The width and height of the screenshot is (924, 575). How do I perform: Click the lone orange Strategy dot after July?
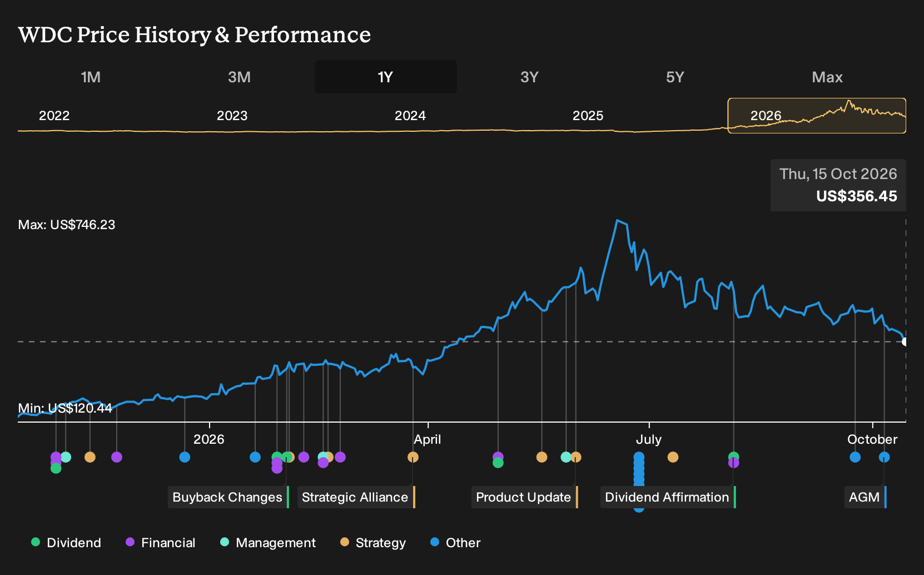[x=673, y=457]
